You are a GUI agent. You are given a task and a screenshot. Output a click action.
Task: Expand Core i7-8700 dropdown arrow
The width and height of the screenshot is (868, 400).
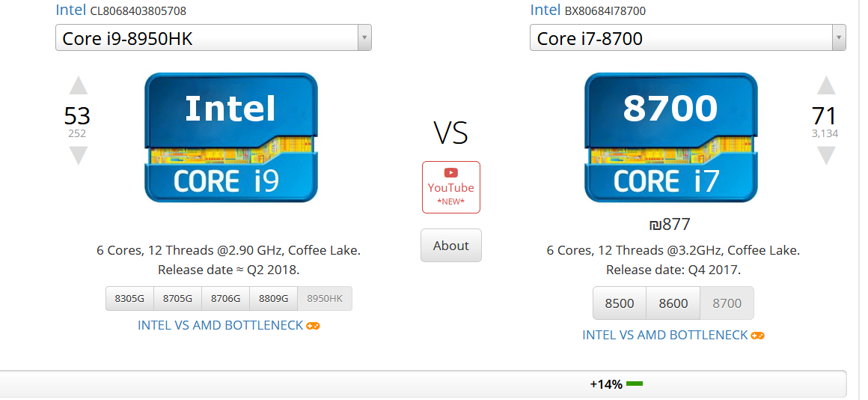tap(839, 38)
